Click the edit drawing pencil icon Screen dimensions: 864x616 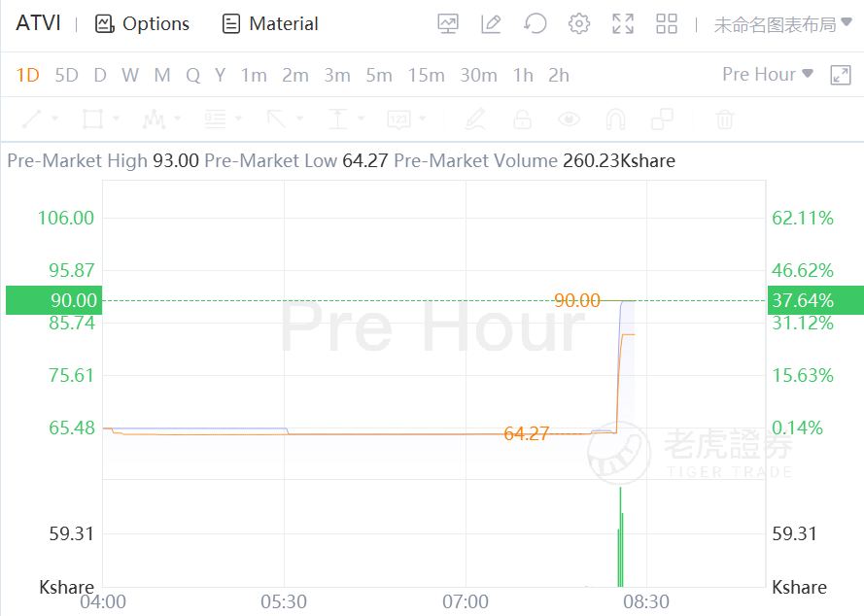[x=491, y=24]
